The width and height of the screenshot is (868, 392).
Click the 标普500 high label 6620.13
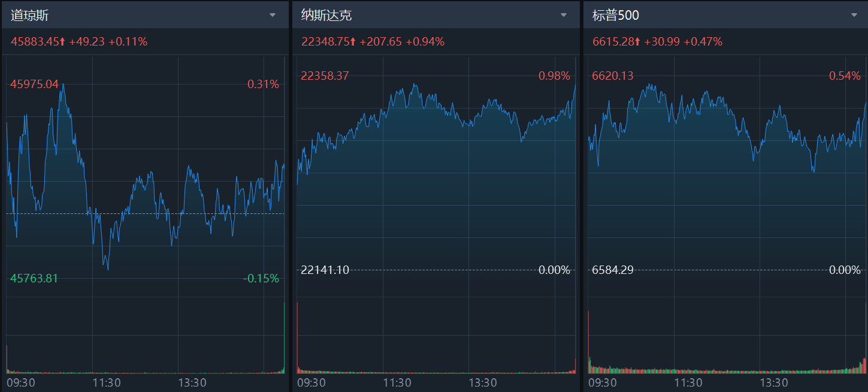(x=613, y=76)
